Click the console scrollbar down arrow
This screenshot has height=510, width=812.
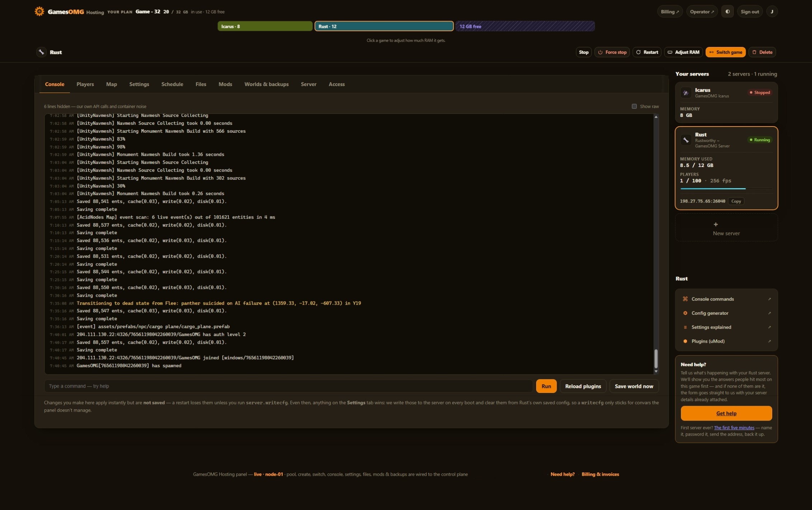(656, 371)
